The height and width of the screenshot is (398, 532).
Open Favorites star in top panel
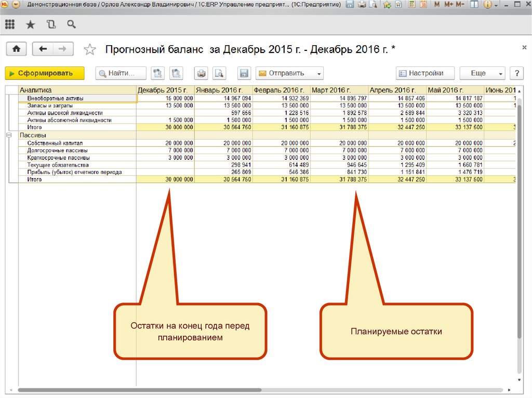[31, 24]
